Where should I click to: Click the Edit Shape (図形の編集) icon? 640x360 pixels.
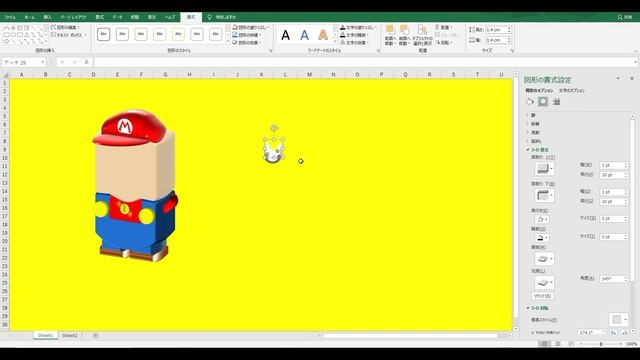pyautogui.click(x=53, y=27)
